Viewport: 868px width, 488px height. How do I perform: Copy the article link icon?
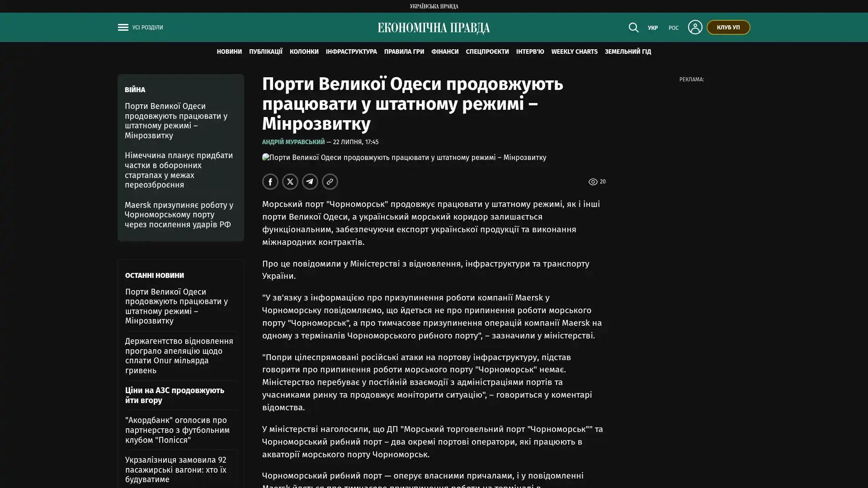(330, 182)
